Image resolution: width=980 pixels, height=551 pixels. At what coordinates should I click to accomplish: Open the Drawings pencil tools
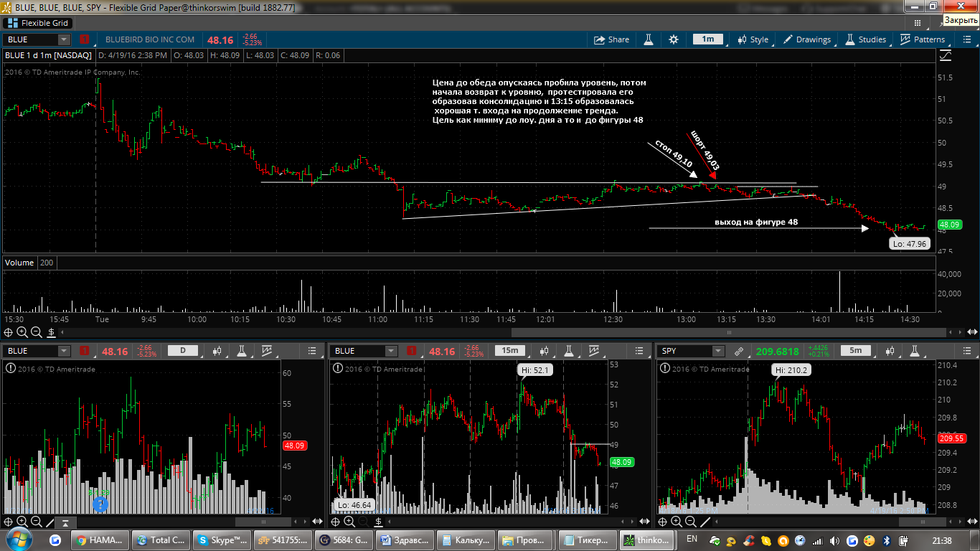tap(807, 39)
